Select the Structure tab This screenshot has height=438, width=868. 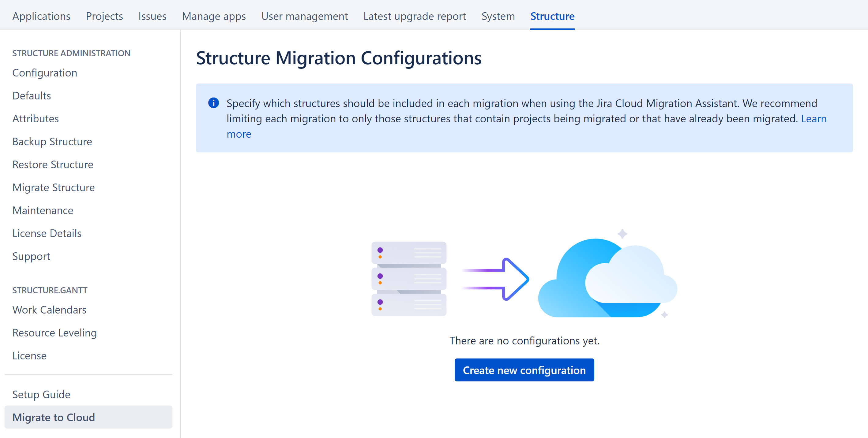click(552, 16)
